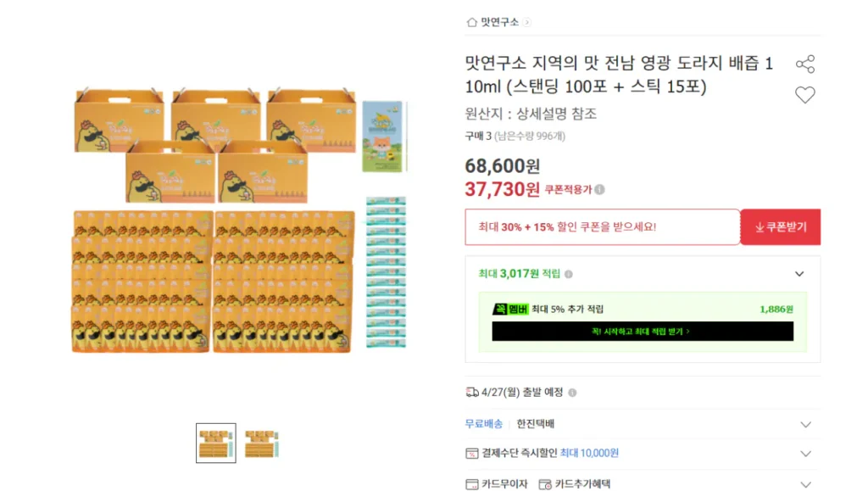Click the share icon next to product title
Screen dimensions: 868x491
pyautogui.click(x=806, y=64)
